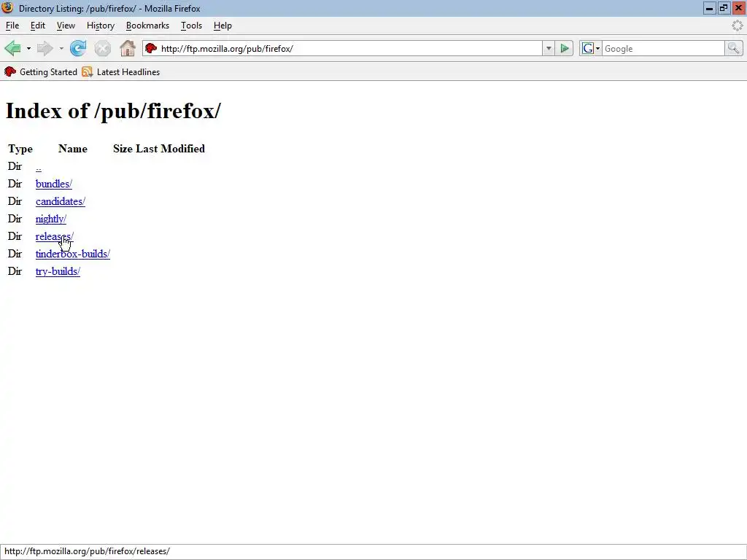This screenshot has height=560, width=747.
Task: Click the activity throbber icon
Action: pos(738,26)
